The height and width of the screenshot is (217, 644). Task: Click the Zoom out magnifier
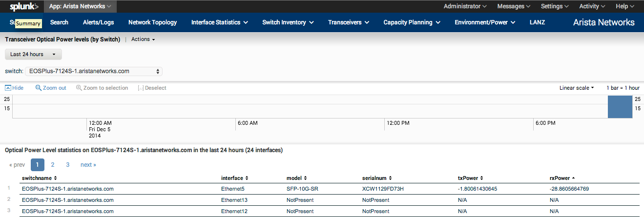pyautogui.click(x=51, y=88)
